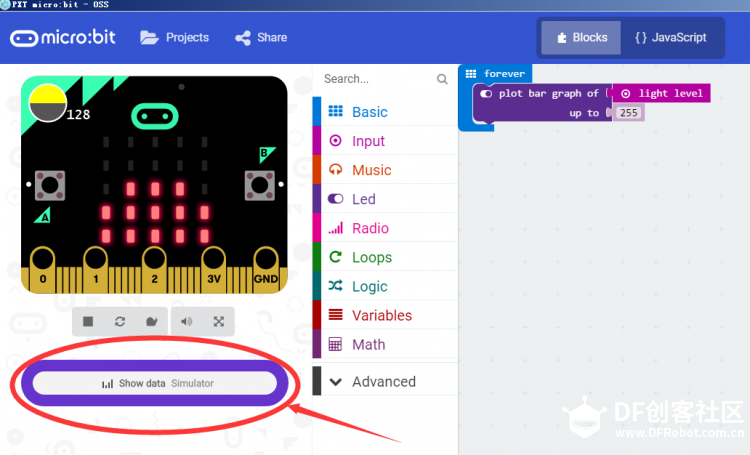750x455 pixels.
Task: Click the Projects folder icon
Action: [149, 37]
